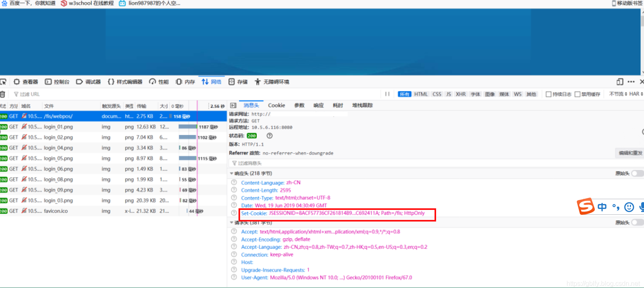Viewport: 644px width, 291px height.
Task: Select the login_05.png request row
Action: click(113, 159)
